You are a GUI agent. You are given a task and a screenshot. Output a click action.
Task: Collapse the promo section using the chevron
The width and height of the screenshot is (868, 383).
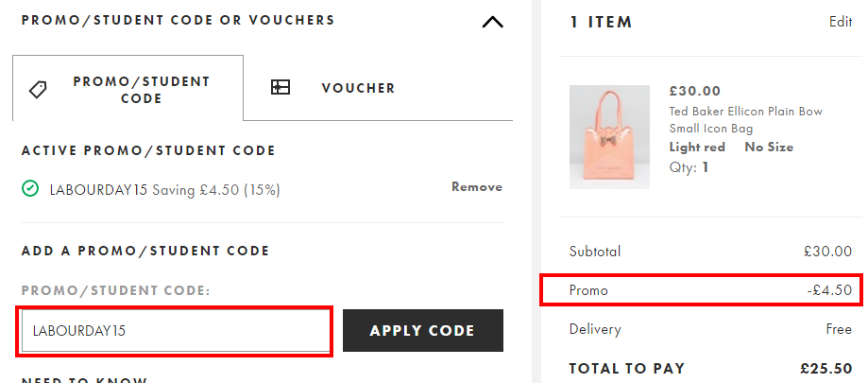pos(493,22)
